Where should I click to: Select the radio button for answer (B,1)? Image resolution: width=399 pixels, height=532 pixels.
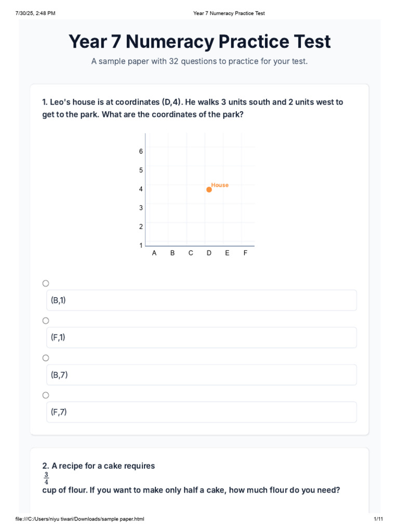pos(46,283)
